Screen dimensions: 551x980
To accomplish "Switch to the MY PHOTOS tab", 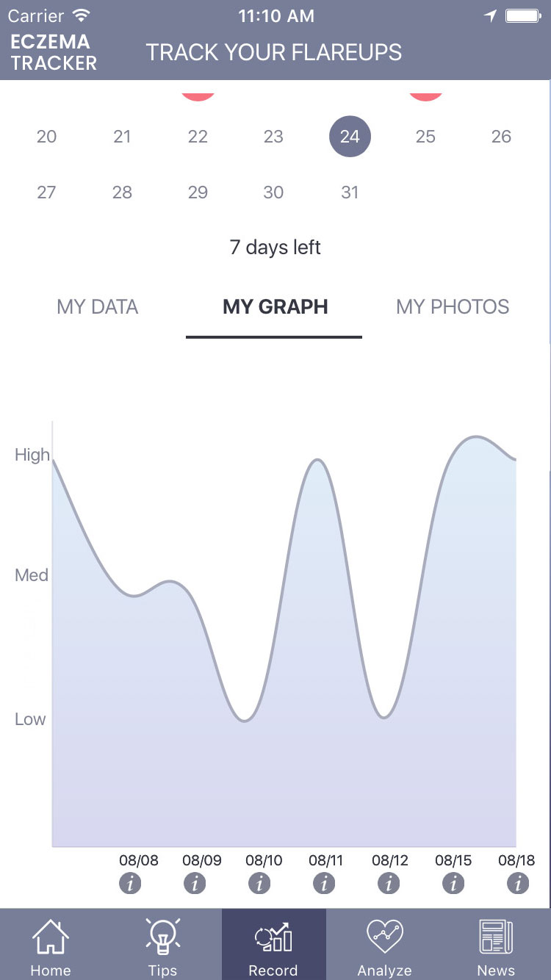I will point(453,307).
